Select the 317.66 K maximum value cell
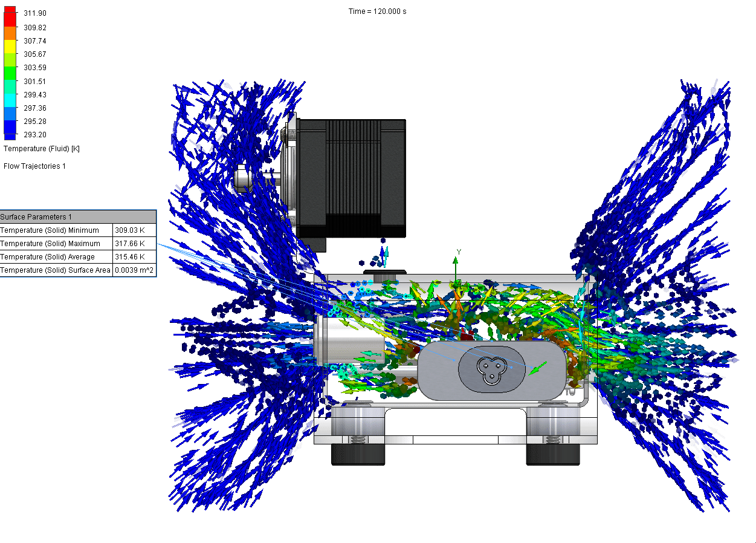The image size is (756, 543). (129, 244)
